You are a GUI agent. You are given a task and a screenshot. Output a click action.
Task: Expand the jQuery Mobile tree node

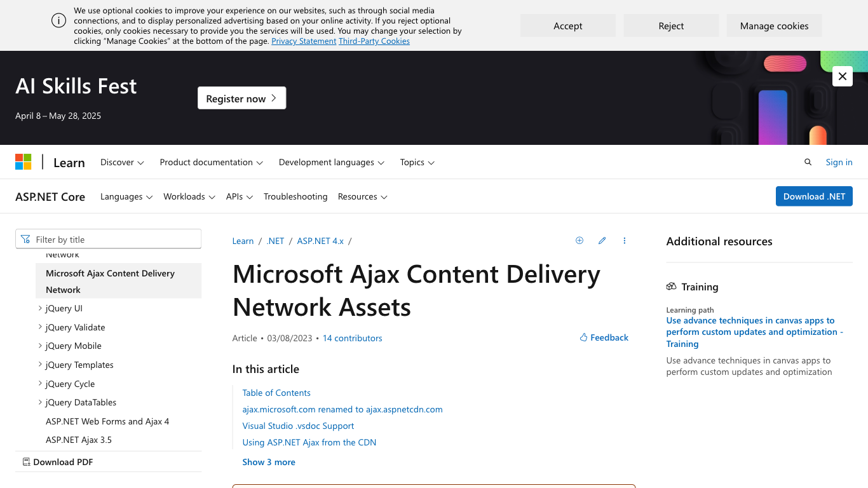(41, 346)
